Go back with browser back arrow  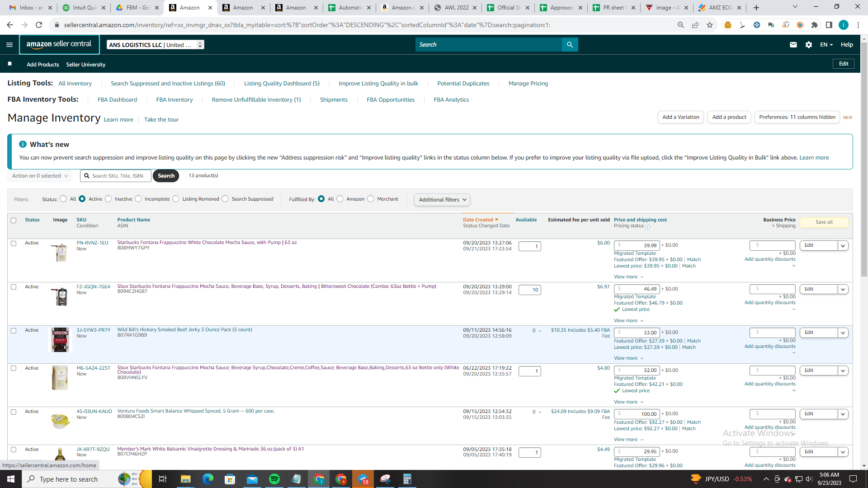(x=10, y=25)
